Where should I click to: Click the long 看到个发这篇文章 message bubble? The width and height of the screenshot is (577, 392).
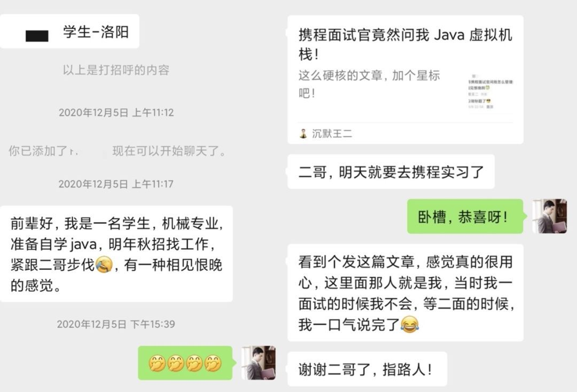click(x=405, y=293)
